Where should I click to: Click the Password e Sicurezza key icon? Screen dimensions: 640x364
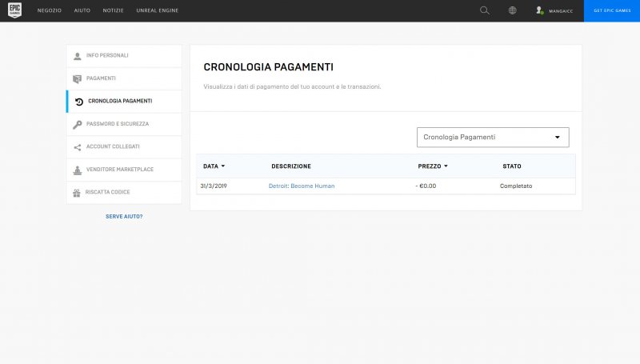click(x=77, y=125)
